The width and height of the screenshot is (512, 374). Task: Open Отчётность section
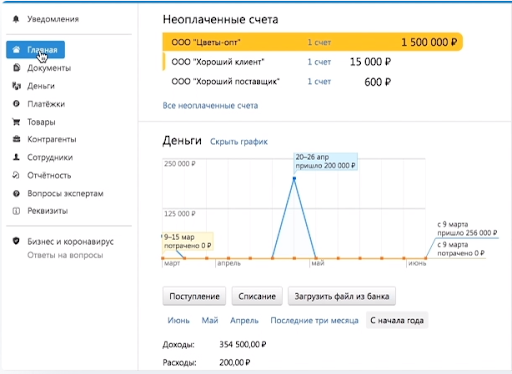tap(49, 175)
